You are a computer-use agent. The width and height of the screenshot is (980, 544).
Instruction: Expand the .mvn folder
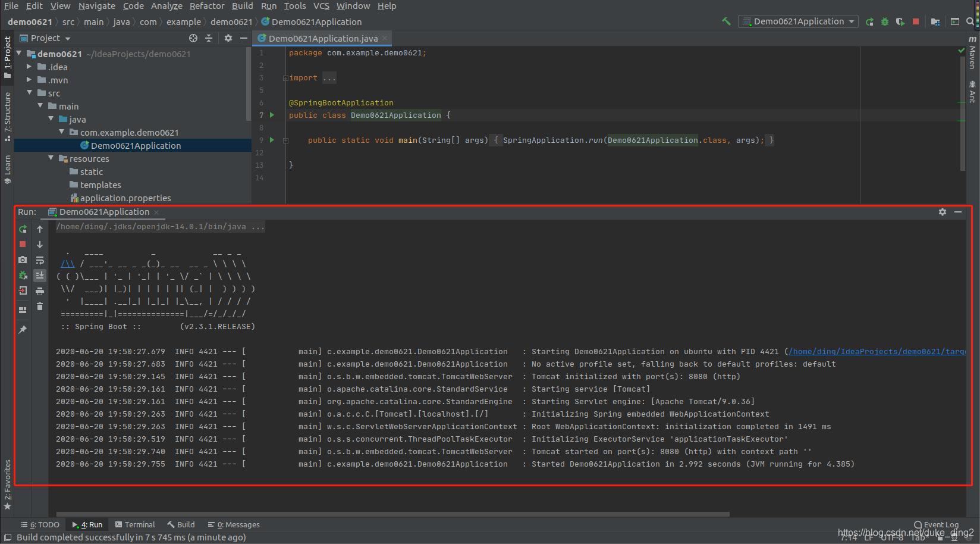(x=29, y=80)
